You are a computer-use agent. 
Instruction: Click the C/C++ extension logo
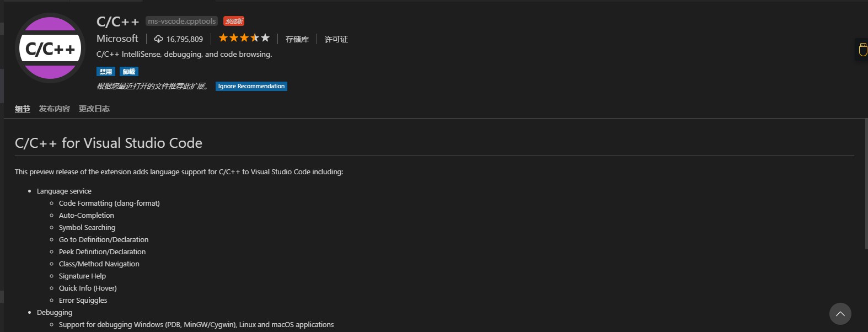tap(50, 49)
